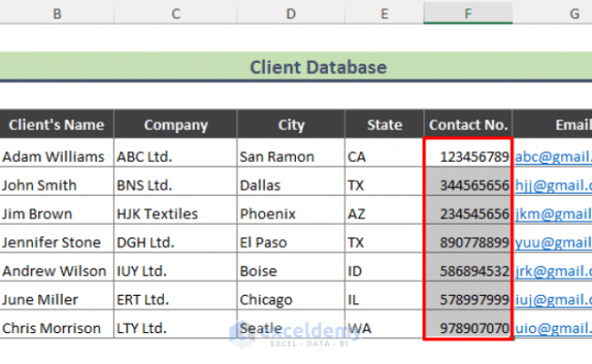
Task: Select the cell Chris Morrison
Action: pos(56,324)
